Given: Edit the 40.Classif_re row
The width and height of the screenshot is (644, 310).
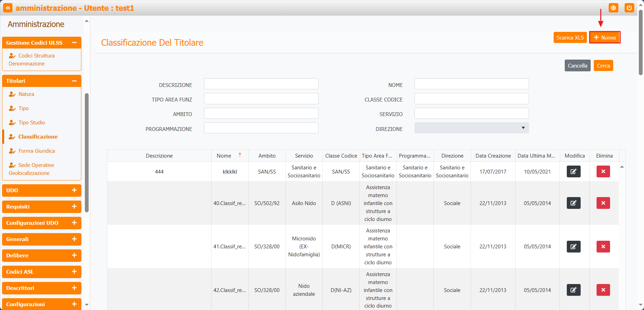Looking at the screenshot, I should coord(573,203).
